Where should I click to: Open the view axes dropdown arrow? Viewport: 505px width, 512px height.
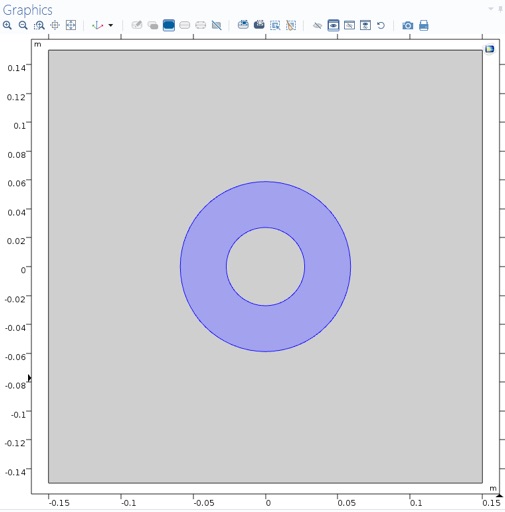point(111,25)
